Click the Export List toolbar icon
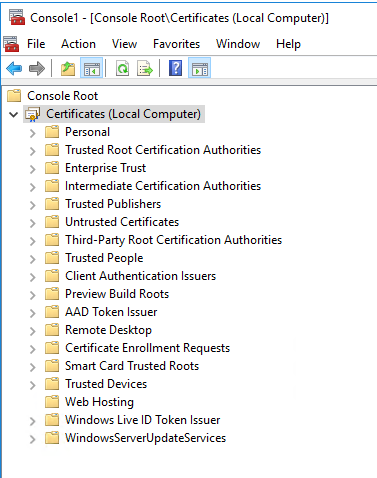Image resolution: width=377 pixels, height=478 pixels. (x=145, y=69)
